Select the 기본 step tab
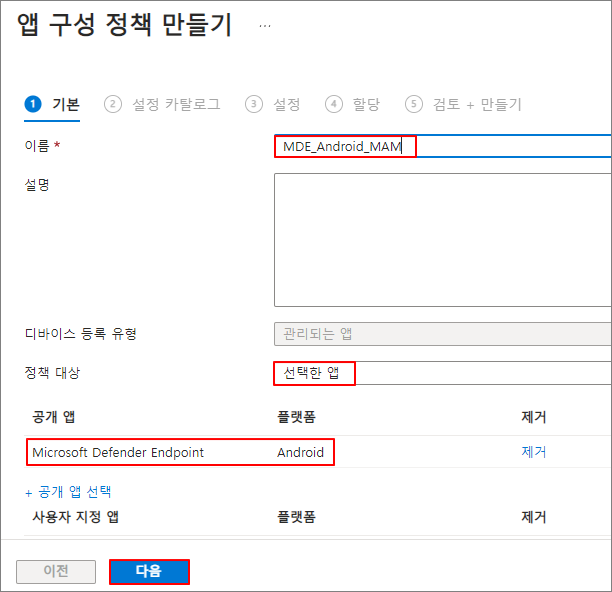Image resolution: width=612 pixels, height=592 pixels. pyautogui.click(x=52, y=104)
